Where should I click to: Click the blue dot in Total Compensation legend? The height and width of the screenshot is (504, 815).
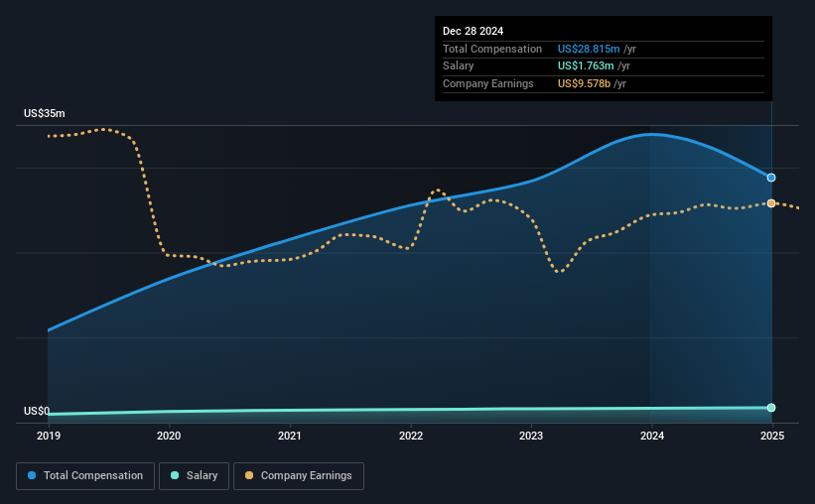[32, 475]
